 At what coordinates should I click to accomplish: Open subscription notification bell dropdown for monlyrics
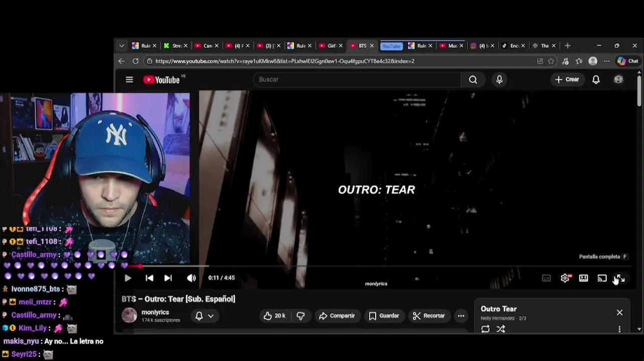pos(204,316)
